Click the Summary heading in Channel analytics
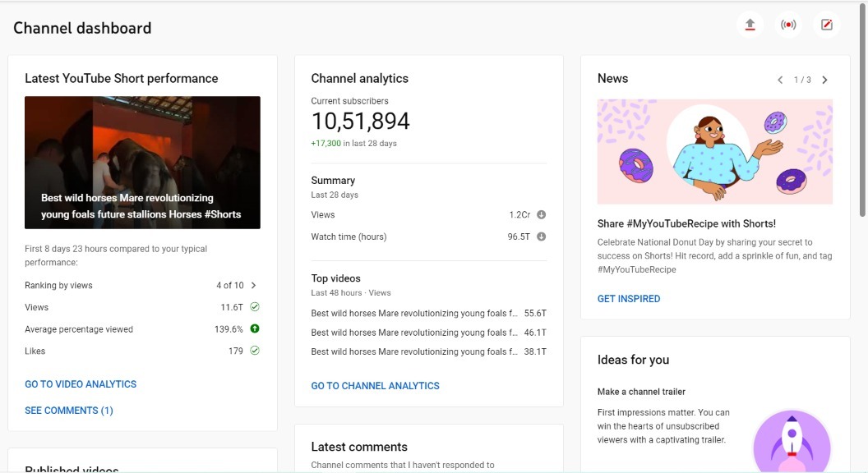 tap(333, 181)
